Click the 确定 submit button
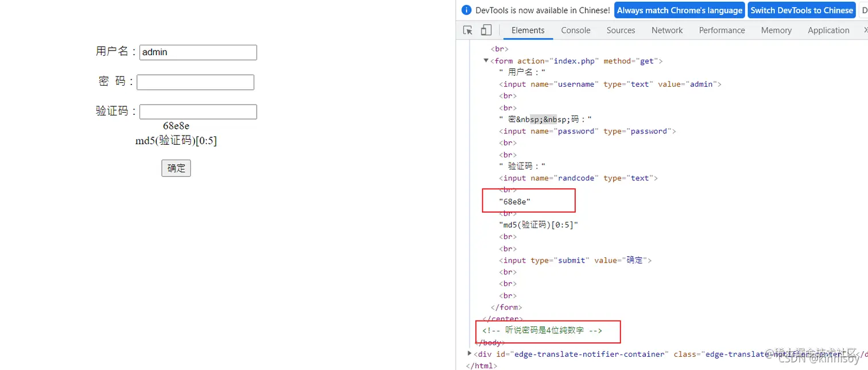Image resolution: width=868 pixels, height=370 pixels. pos(176,168)
